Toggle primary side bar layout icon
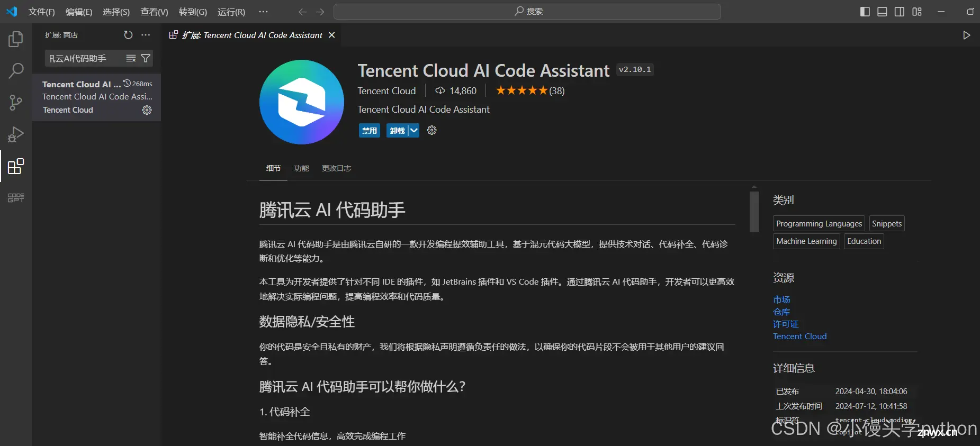This screenshot has width=980, height=446. coord(865,12)
